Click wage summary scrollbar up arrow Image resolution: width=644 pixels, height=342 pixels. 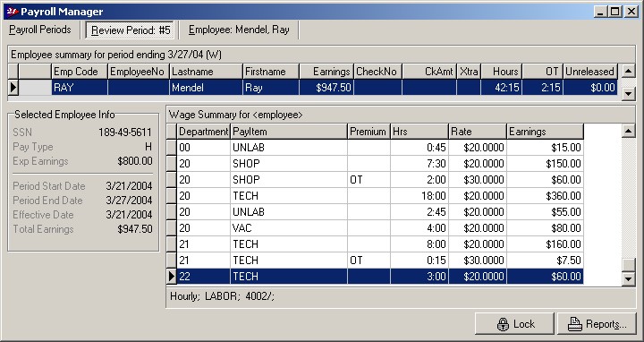pos(628,132)
